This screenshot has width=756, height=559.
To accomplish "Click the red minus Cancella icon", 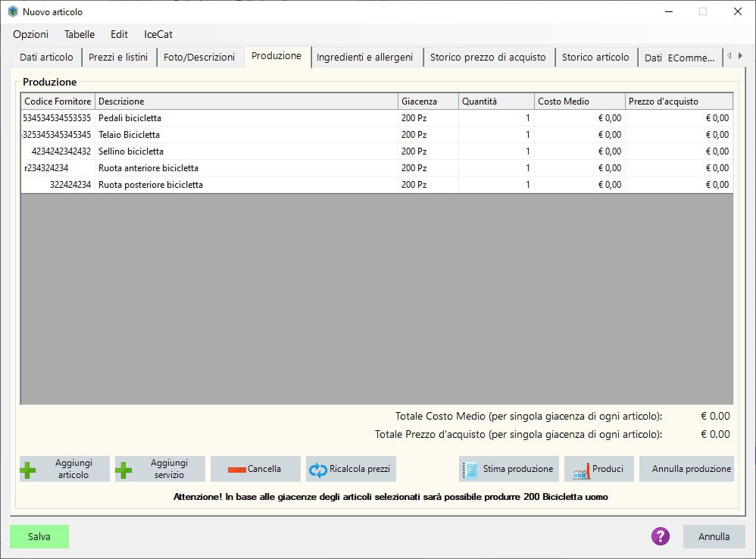I will 237,470.
